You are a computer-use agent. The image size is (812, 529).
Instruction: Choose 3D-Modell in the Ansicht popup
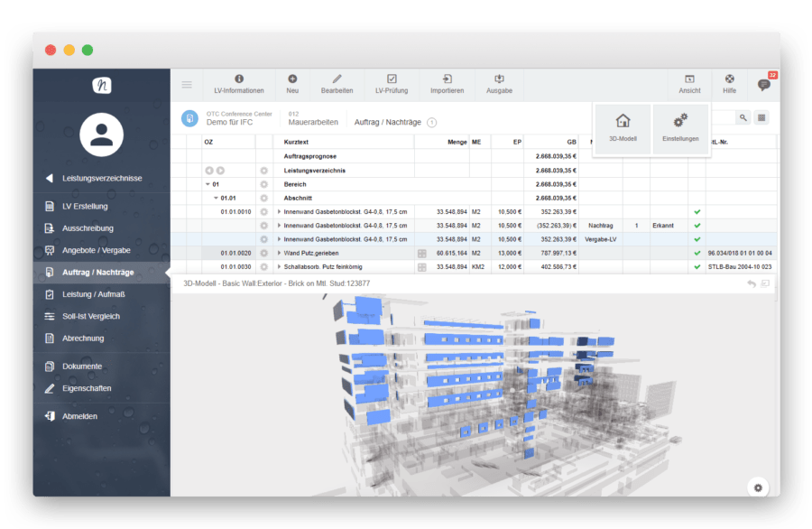pyautogui.click(x=623, y=128)
